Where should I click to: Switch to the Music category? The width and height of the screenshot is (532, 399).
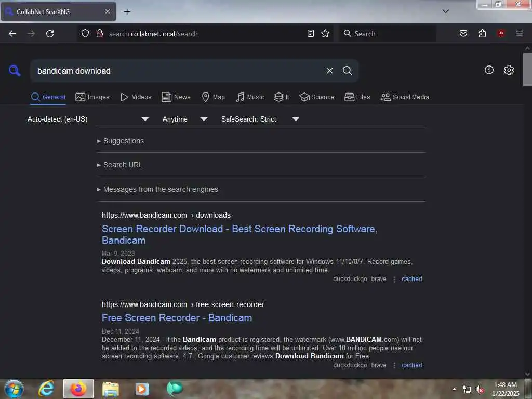250,97
